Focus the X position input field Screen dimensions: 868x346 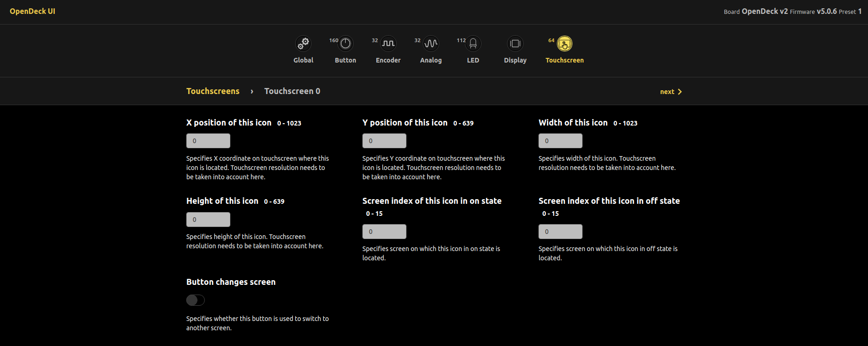pyautogui.click(x=208, y=141)
